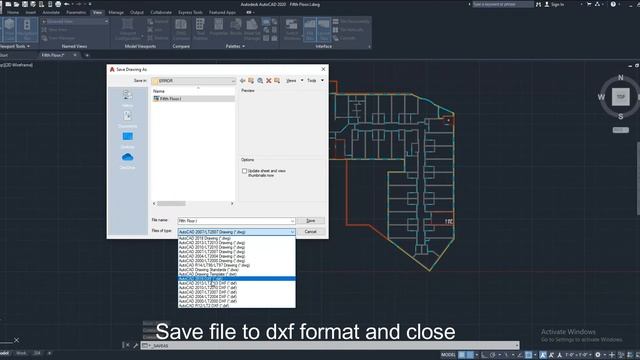This screenshot has height=360, width=640.
Task: Click the Create New Folder icon in dialog
Action: [277, 81]
